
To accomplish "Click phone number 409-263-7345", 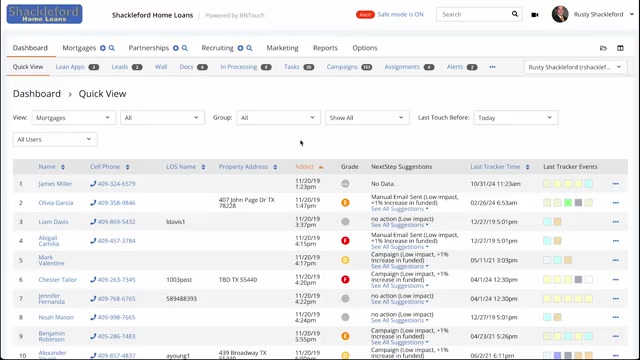I will click(x=116, y=280).
